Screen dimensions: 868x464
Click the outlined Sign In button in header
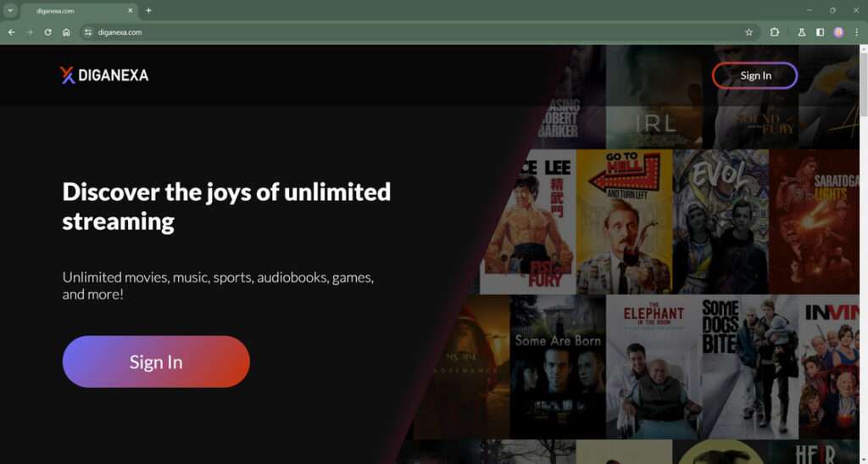tap(755, 75)
